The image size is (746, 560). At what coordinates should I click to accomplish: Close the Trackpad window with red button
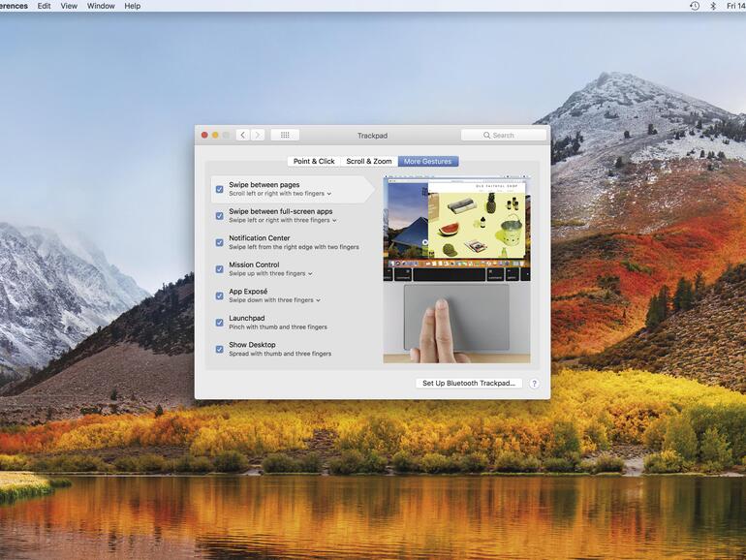coord(204,135)
